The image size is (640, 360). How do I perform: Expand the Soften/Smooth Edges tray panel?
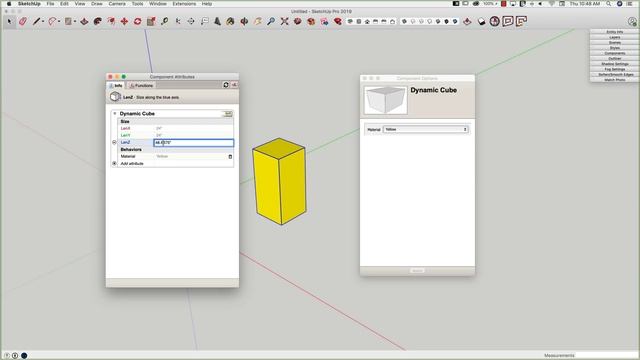(x=614, y=74)
